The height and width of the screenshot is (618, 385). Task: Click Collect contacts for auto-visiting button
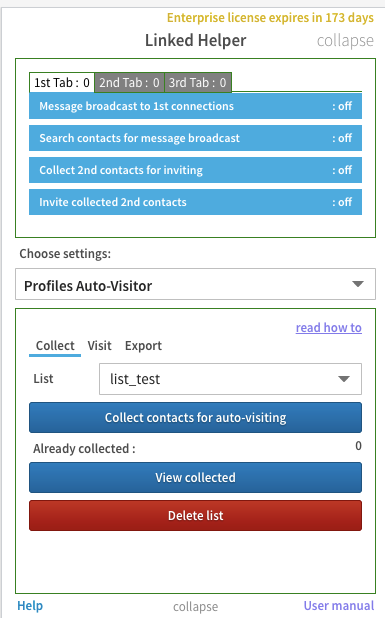pyautogui.click(x=195, y=417)
